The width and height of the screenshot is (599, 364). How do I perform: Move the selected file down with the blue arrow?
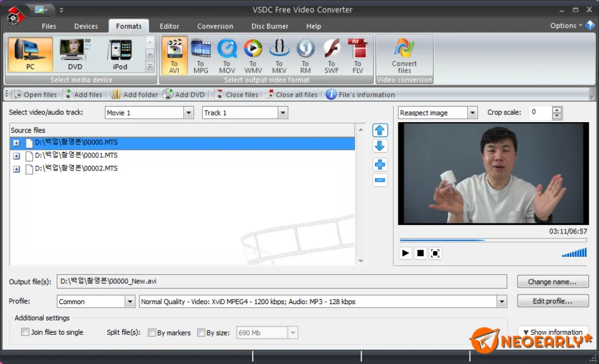380,146
